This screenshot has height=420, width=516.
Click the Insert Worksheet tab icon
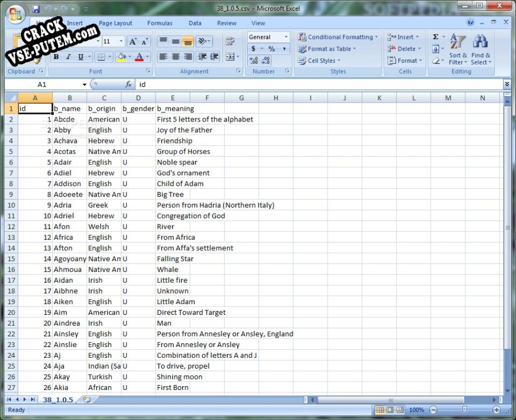pos(87,400)
